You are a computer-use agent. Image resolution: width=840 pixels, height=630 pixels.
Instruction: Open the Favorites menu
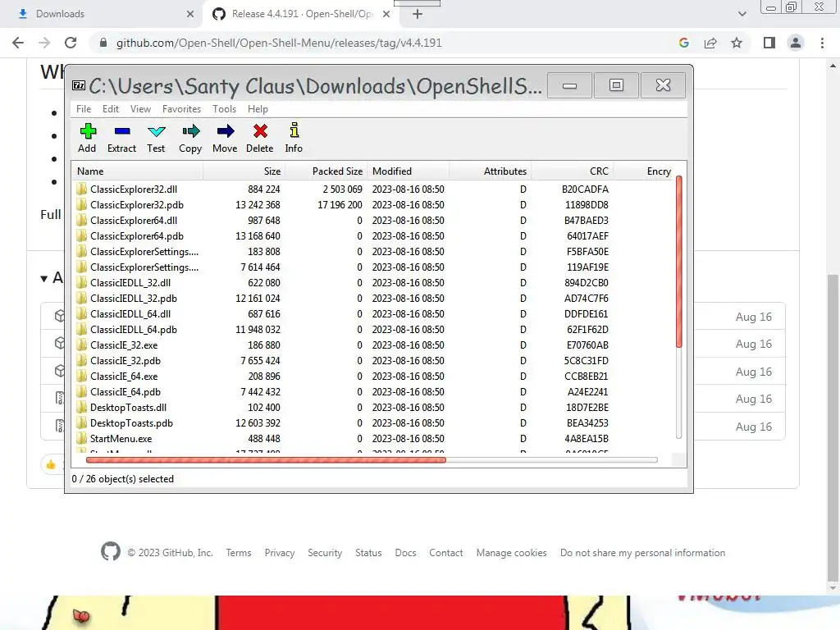[x=181, y=109]
